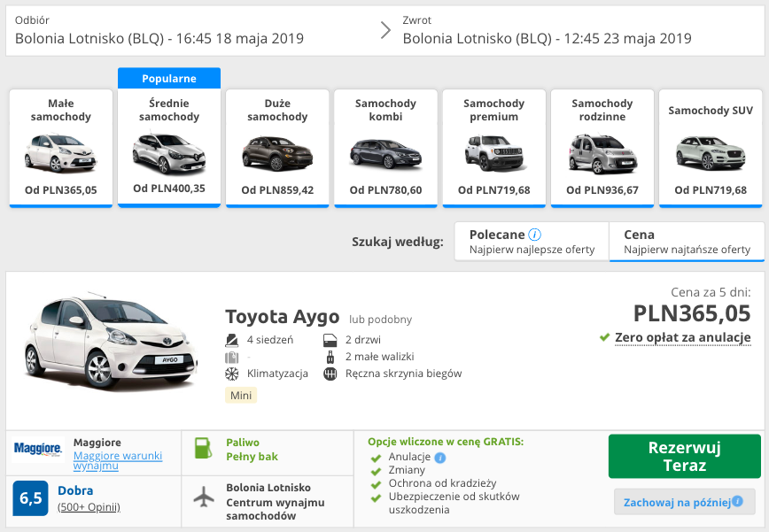769x532 pixels.
Task: Sort by Cena cheapest offers first
Action: tap(687, 242)
